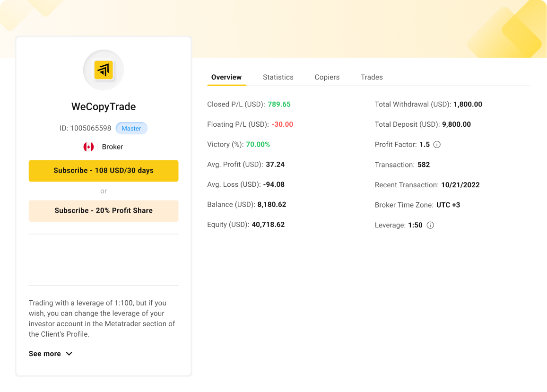Click the Recent Transaction date value

click(x=460, y=184)
